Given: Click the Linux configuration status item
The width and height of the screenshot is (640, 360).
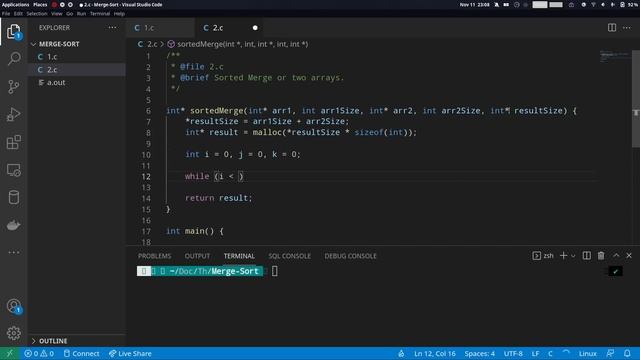Looking at the screenshot, I should pos(587,353).
